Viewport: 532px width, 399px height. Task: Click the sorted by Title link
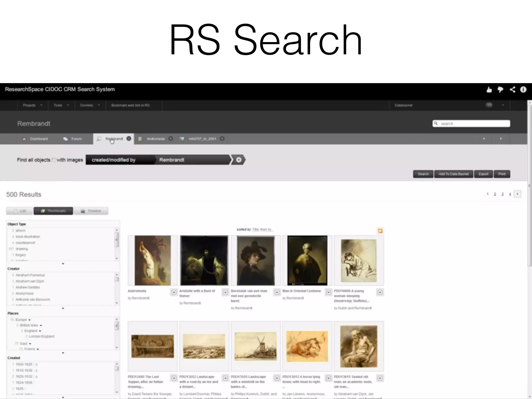[x=255, y=229]
